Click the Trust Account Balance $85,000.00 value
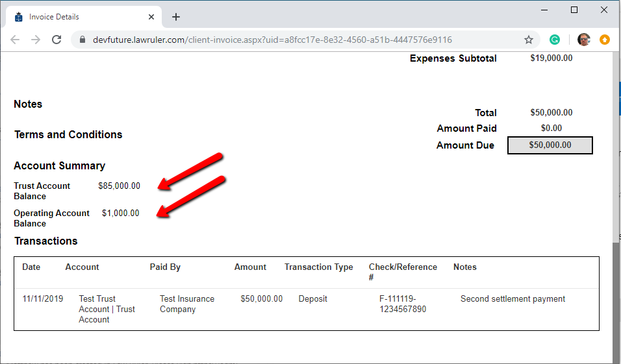Image resolution: width=621 pixels, height=364 pixels. click(120, 186)
